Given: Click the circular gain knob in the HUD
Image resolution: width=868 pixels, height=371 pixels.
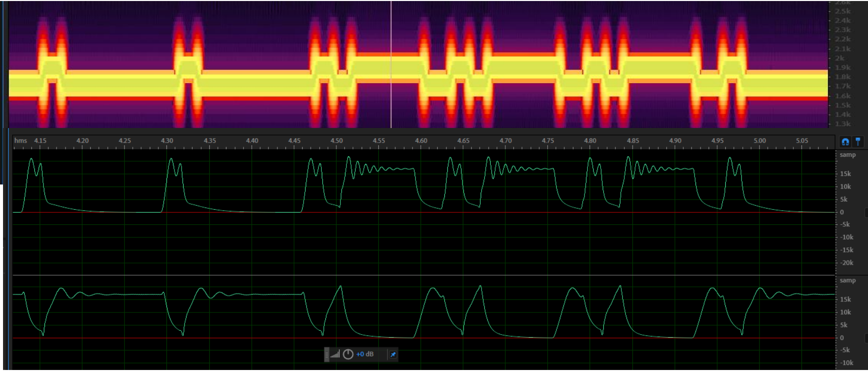Looking at the screenshot, I should (x=348, y=354).
